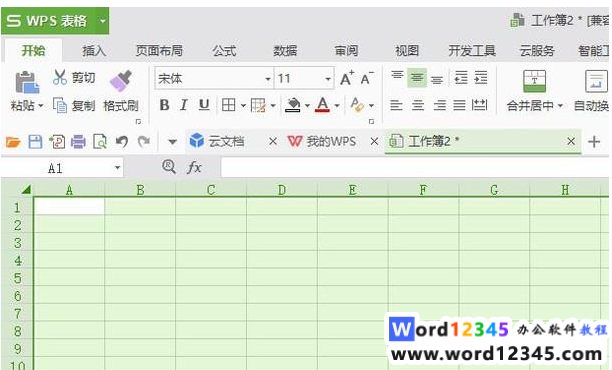Image resolution: width=612 pixels, height=370 pixels.
Task: Align text right
Action: click(x=439, y=105)
